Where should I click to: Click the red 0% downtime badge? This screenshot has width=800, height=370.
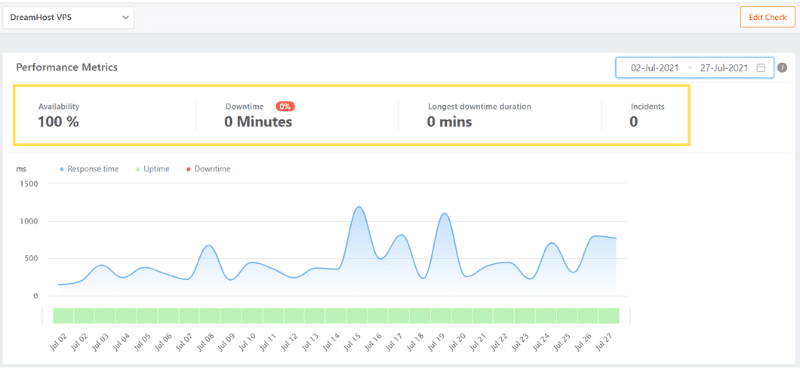coord(285,107)
